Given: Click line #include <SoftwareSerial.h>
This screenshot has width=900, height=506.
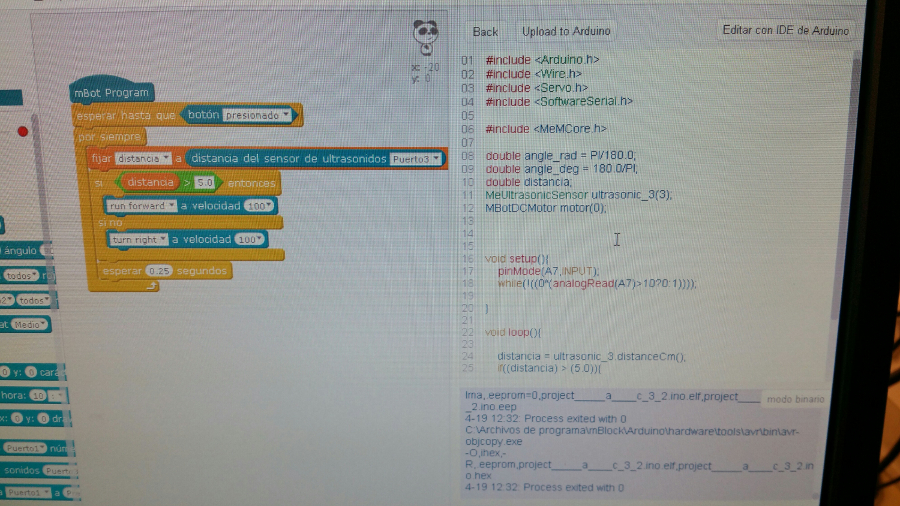Looking at the screenshot, I should point(559,102).
